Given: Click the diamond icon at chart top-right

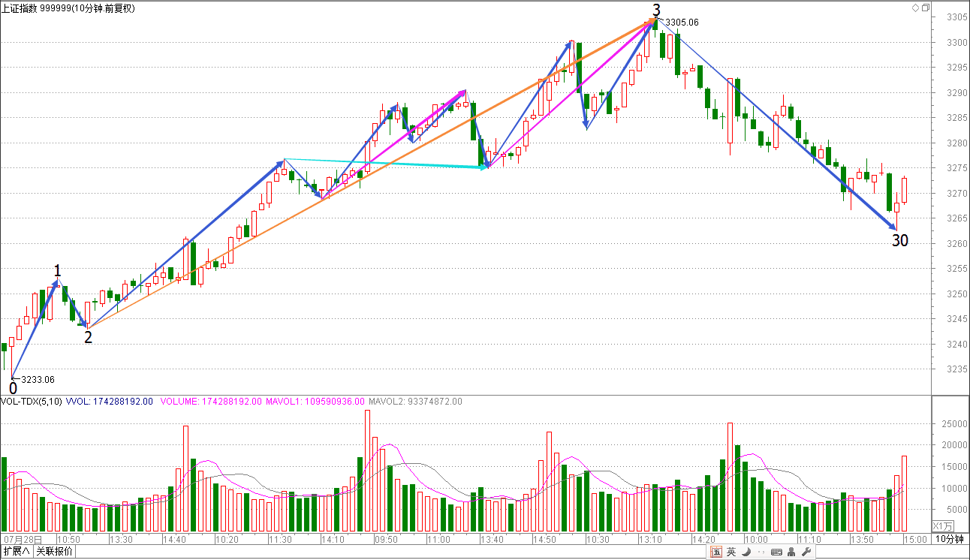Looking at the screenshot, I should [x=915, y=8].
